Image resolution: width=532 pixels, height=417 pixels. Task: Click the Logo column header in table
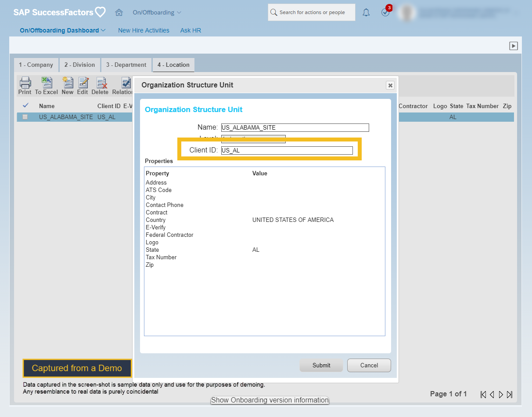point(440,106)
